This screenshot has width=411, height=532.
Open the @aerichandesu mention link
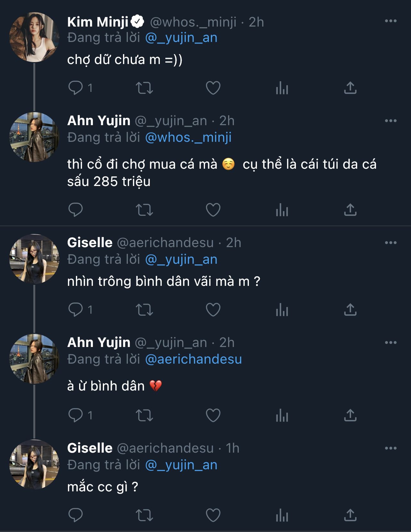[193, 359]
